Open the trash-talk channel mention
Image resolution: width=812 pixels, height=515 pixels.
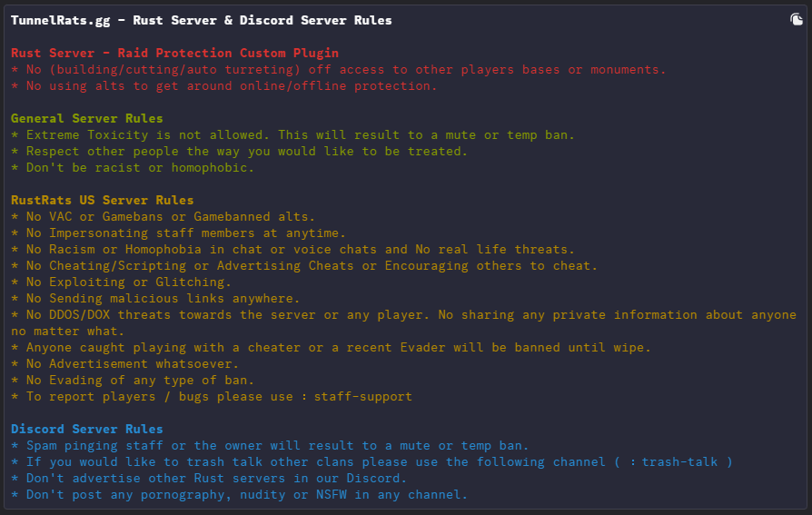[679, 462]
